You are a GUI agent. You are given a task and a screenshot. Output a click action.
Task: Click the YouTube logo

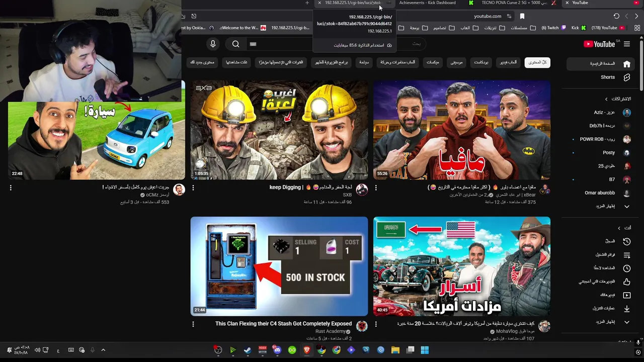coord(599,44)
